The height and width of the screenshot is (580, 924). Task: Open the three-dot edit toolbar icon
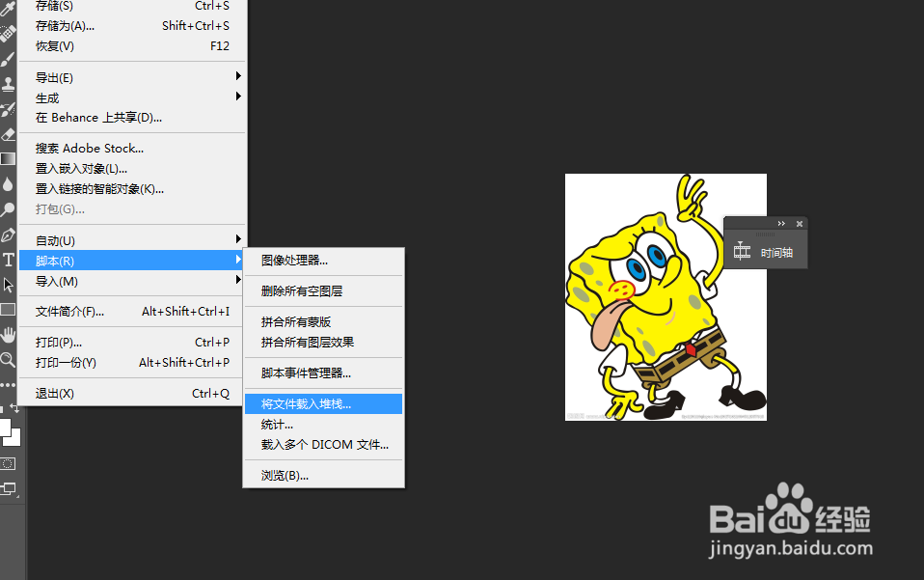(x=8, y=385)
